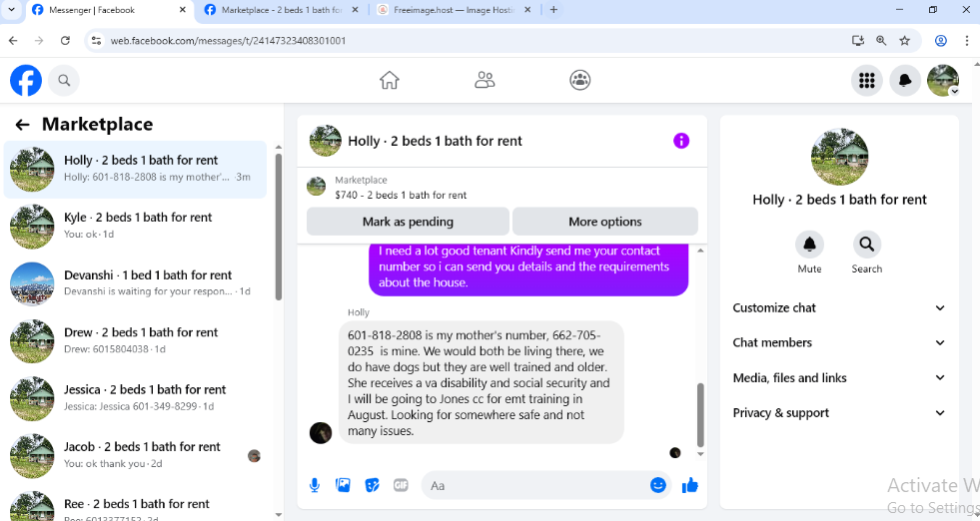
Task: Open Chrome profile icon
Action: (x=941, y=41)
